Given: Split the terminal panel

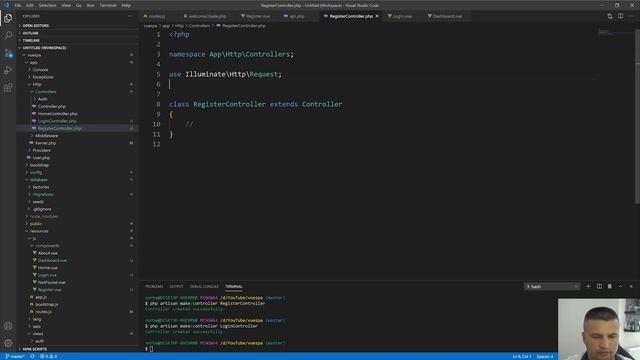Looking at the screenshot, I should 599,287.
